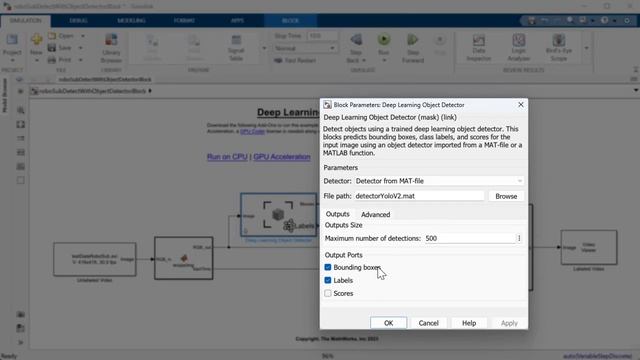This screenshot has width=640, height=360.
Task: Edit Maximum number of detections field
Action: pyautogui.click(x=469, y=238)
